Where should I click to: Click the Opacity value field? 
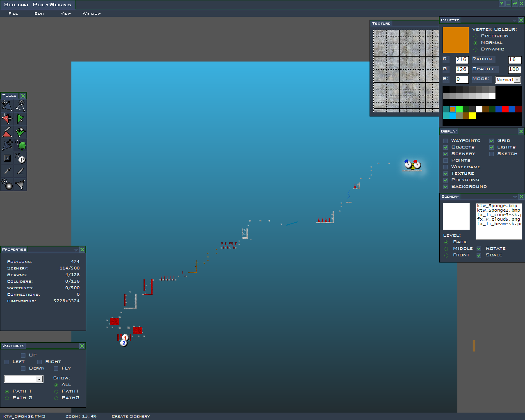click(514, 69)
